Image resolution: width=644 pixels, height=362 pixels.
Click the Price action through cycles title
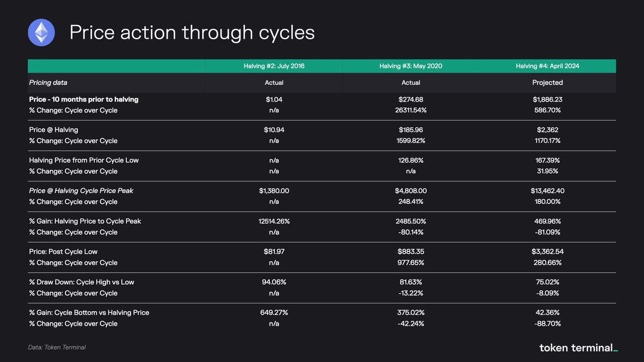pyautogui.click(x=192, y=33)
